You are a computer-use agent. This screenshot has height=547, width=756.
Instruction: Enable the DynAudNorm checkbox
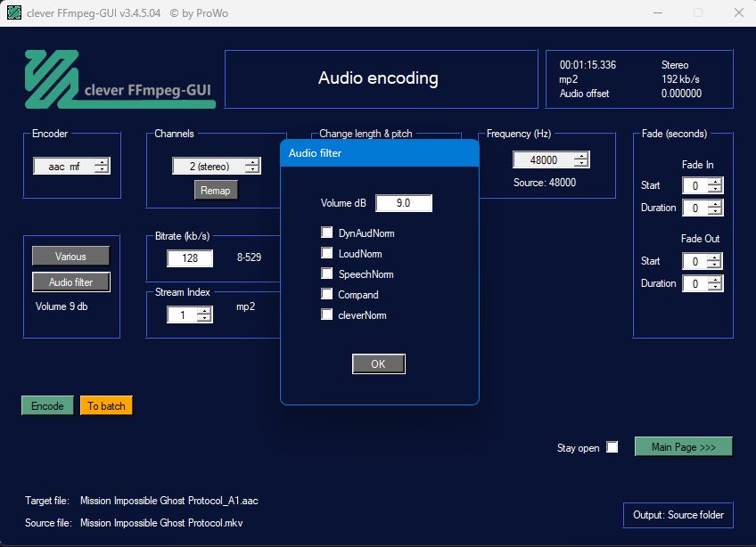pyautogui.click(x=326, y=233)
